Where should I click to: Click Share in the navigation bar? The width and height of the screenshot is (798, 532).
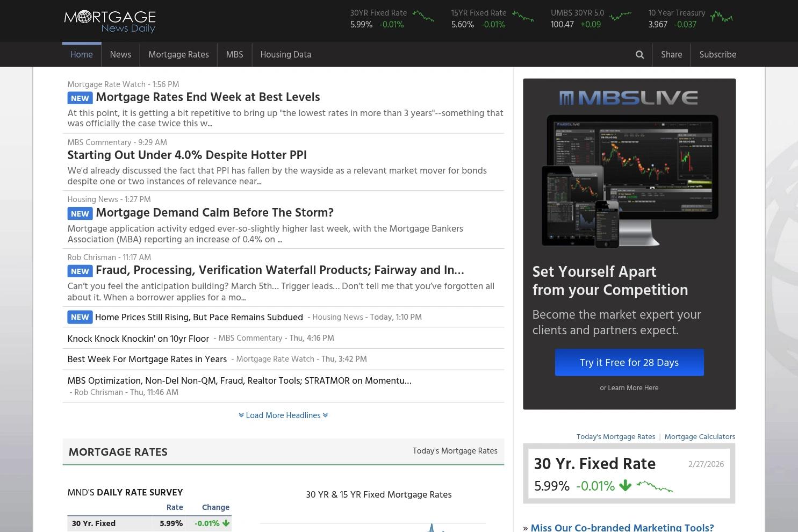(x=671, y=54)
